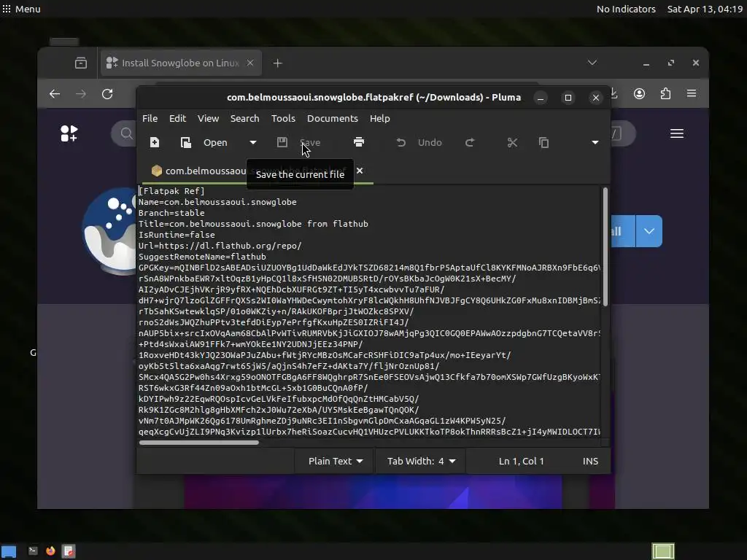The width and height of the screenshot is (747, 560).
Task: Open the browser hamburger application menu
Action: pos(692,94)
